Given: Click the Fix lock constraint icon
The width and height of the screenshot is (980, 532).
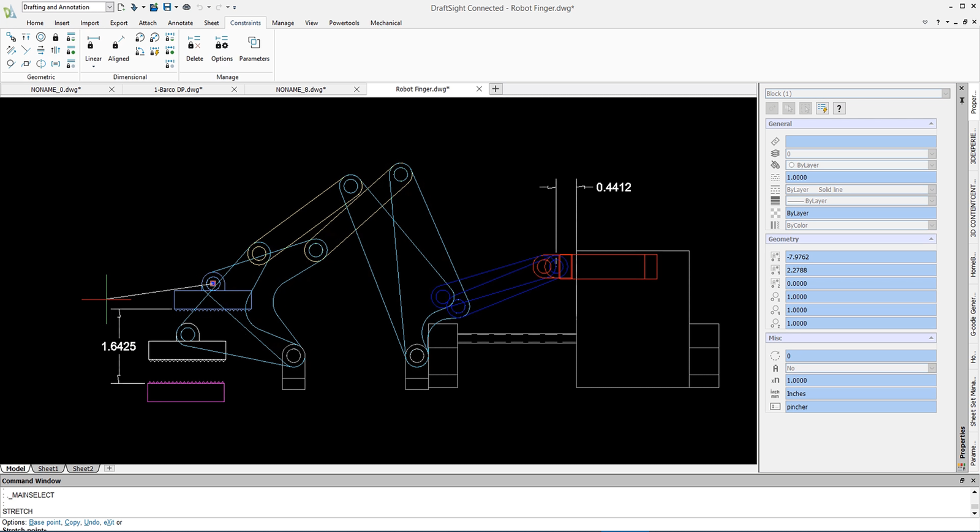Looking at the screenshot, I should (56, 37).
